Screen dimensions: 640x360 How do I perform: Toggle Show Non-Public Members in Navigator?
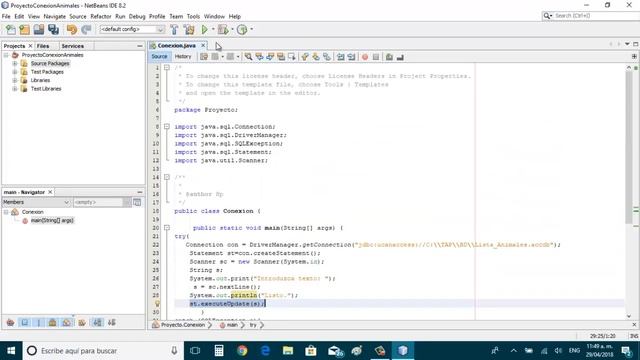[52, 322]
